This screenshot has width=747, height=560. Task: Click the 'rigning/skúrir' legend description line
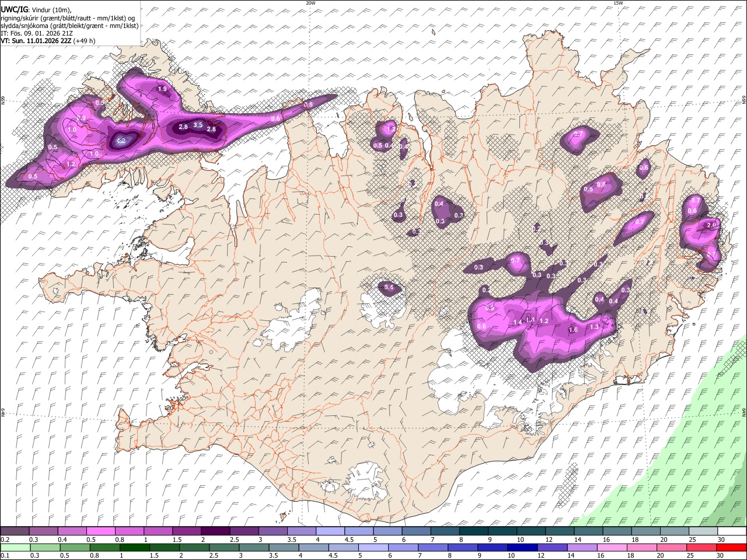pos(68,18)
